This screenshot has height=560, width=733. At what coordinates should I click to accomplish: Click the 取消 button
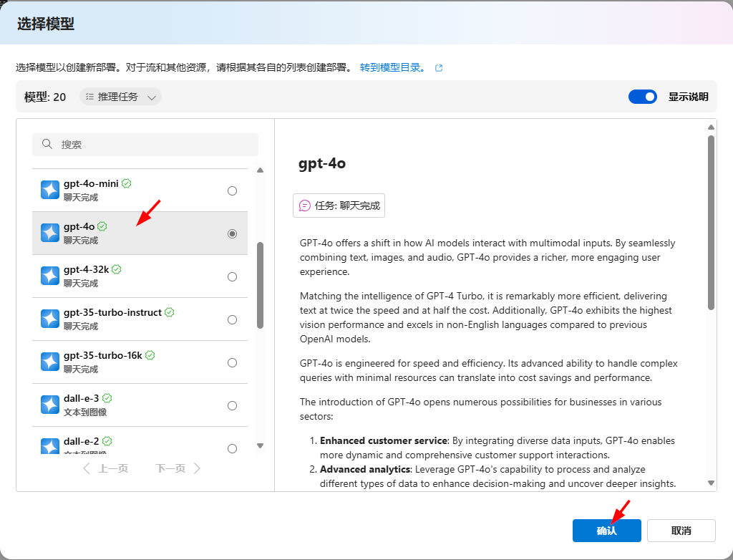pyautogui.click(x=681, y=530)
